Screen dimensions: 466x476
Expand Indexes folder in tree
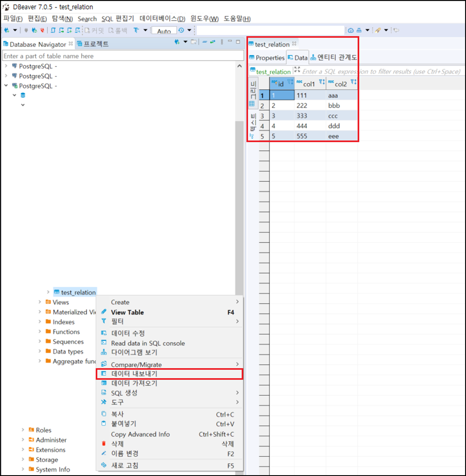(40, 322)
